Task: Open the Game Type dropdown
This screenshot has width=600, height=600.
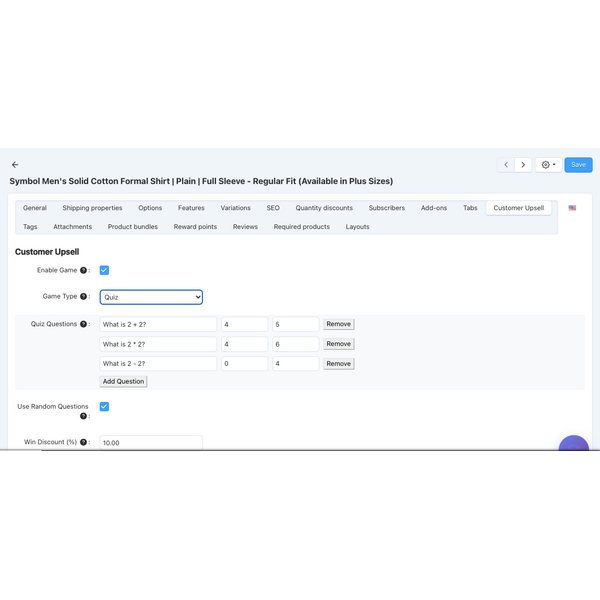Action: (x=151, y=297)
